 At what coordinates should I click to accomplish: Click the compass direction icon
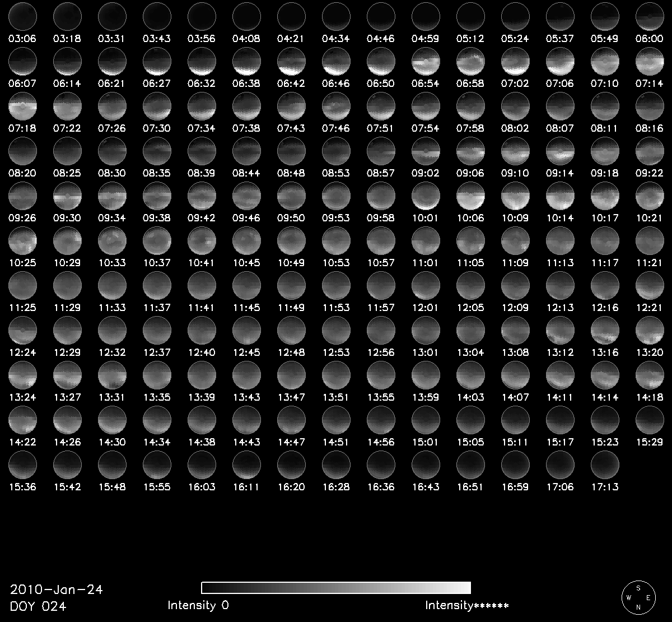click(x=638, y=597)
